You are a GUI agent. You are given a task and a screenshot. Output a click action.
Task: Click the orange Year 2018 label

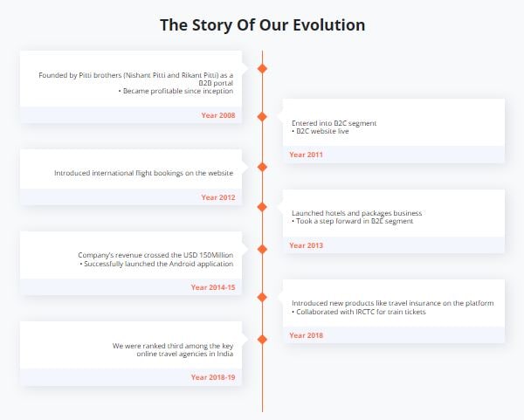click(306, 335)
